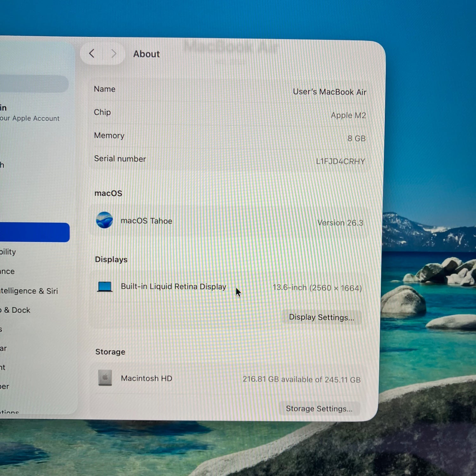This screenshot has height=476, width=476.
Task: Click the "Serial number" row label
Action: pyautogui.click(x=120, y=159)
